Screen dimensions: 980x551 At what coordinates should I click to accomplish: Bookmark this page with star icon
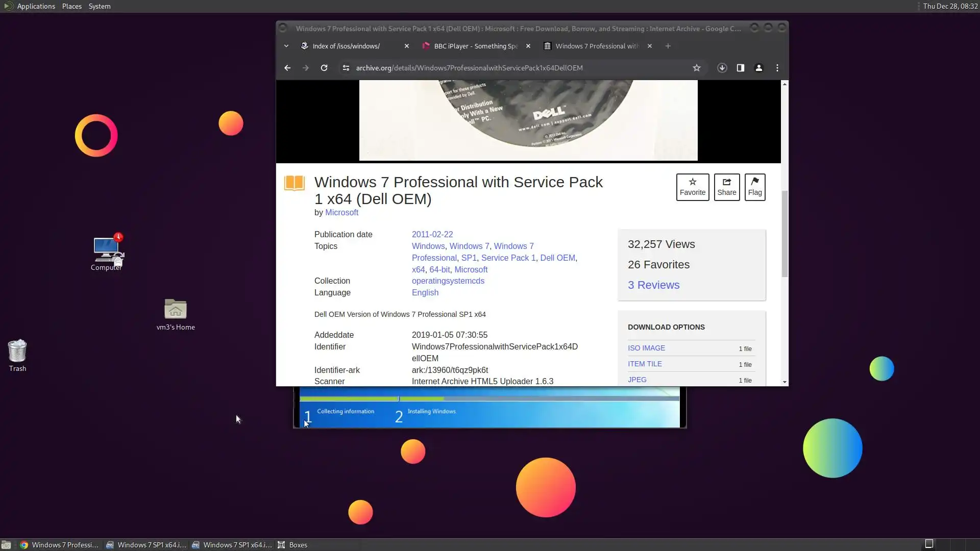tap(696, 68)
